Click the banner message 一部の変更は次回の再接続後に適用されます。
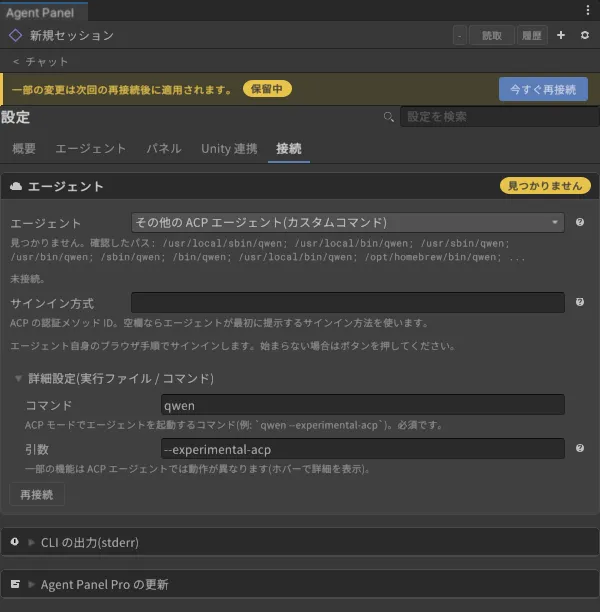This screenshot has width=600, height=612. [x=122, y=90]
